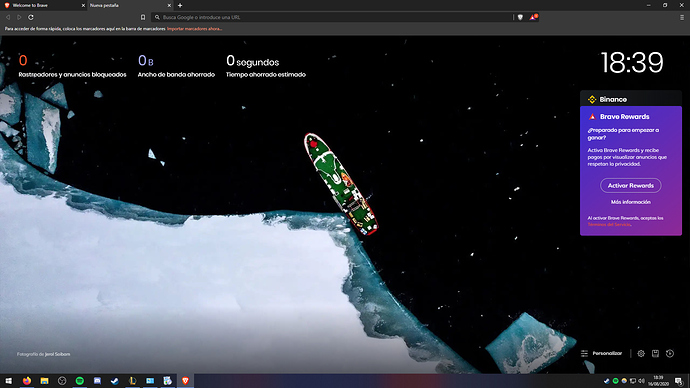Open the hamburger main menu
Screen dimensions: 690x388
(x=682, y=17)
